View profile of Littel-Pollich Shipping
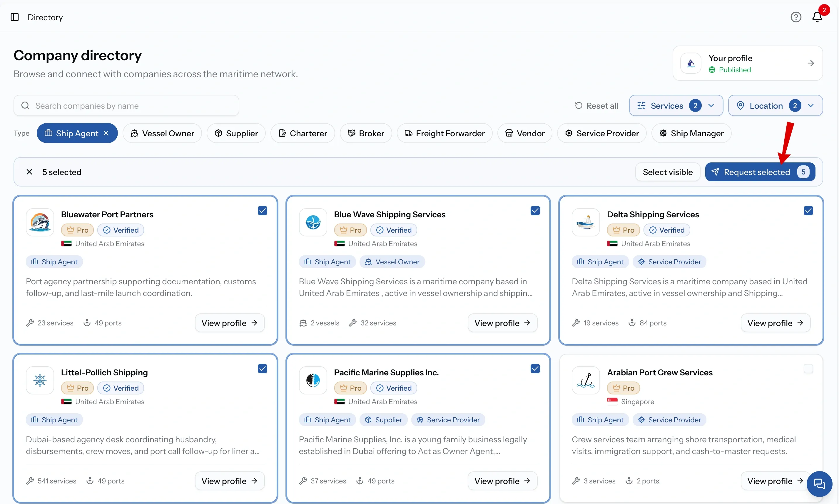 [230, 481]
